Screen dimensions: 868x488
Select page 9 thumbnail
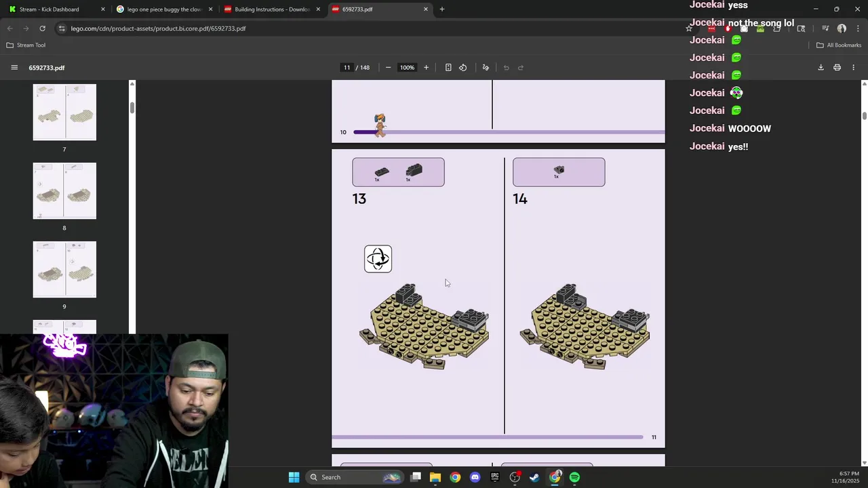[x=64, y=270]
